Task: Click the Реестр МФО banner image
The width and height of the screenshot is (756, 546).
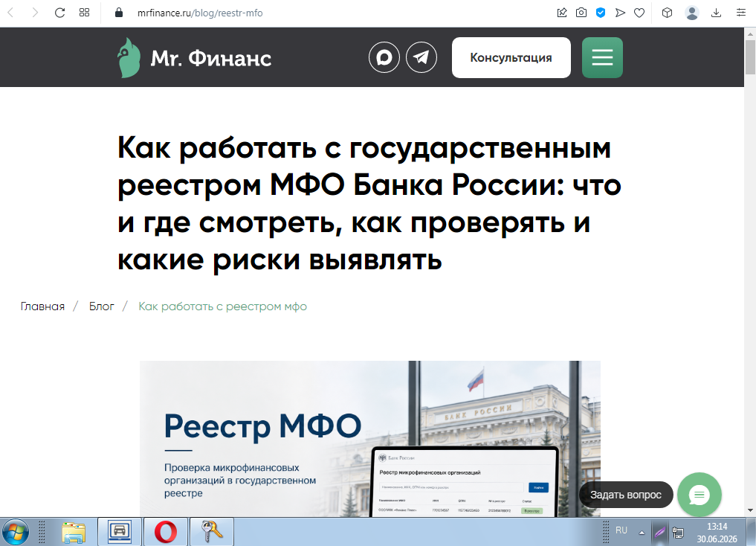Action: pyautogui.click(x=369, y=438)
